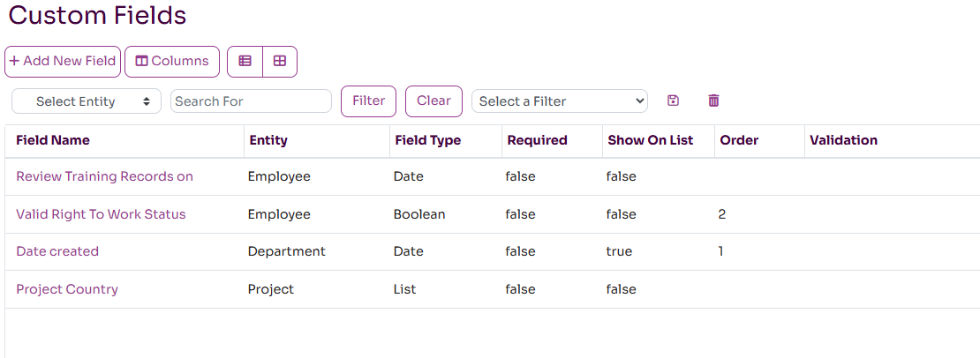Screen dimensions: 980x358
Task: Open Review Training Records on field
Action: 104,176
